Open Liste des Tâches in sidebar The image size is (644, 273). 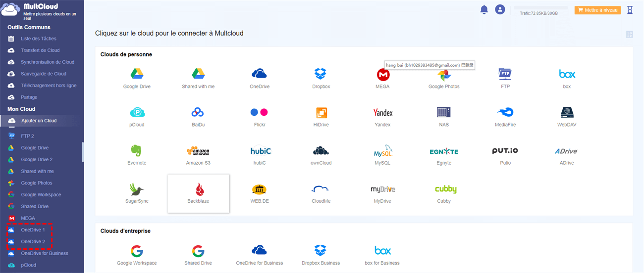(x=39, y=39)
